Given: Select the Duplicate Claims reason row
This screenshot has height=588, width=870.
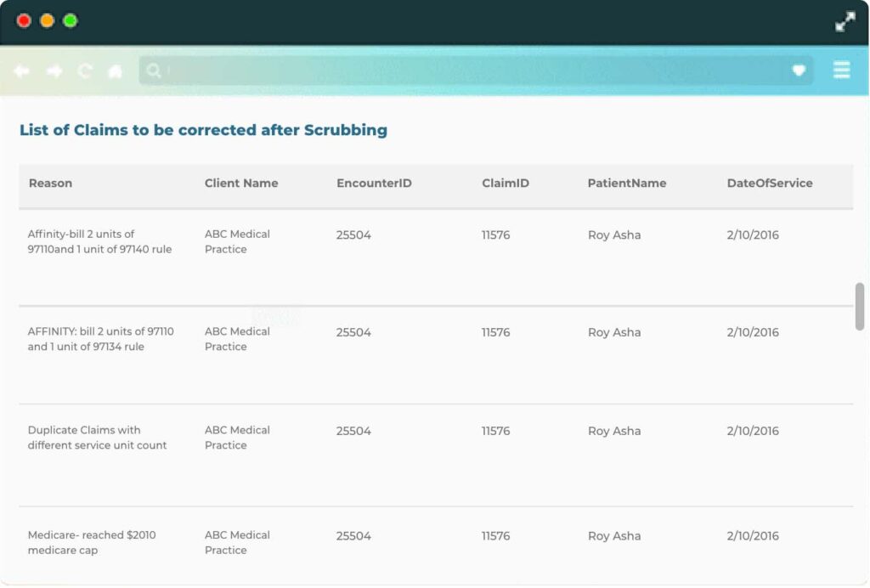Looking at the screenshot, I should click(97, 438).
